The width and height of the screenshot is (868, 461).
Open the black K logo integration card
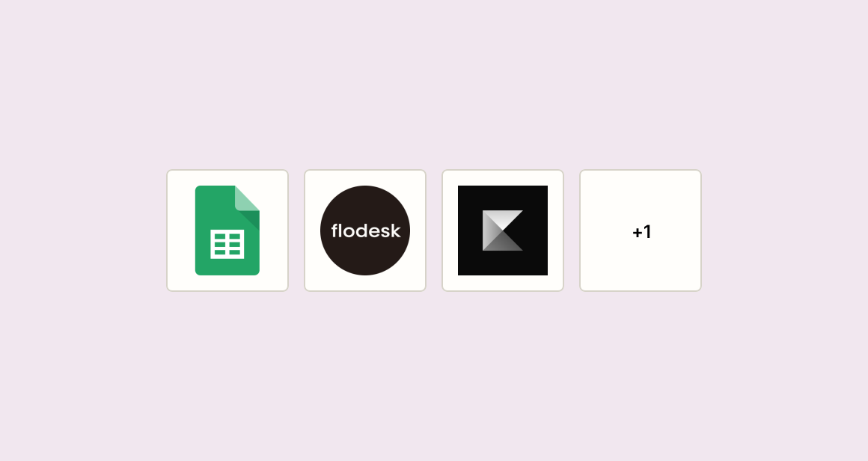click(503, 230)
